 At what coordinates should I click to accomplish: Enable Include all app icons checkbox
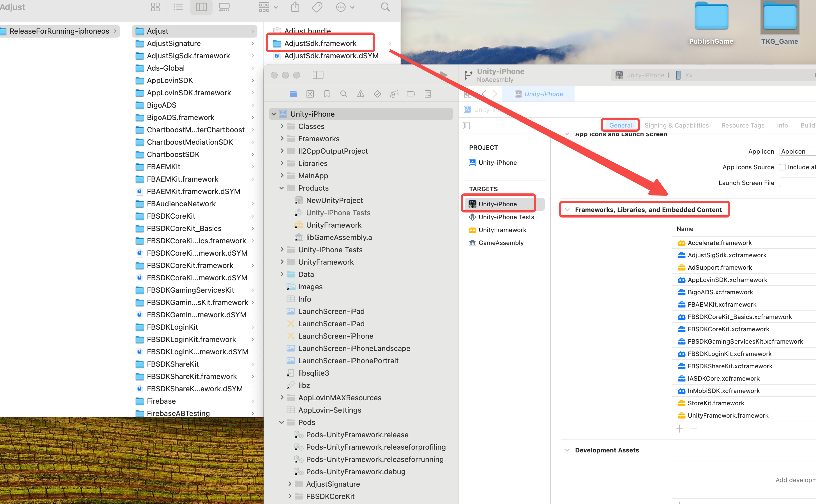coord(782,167)
